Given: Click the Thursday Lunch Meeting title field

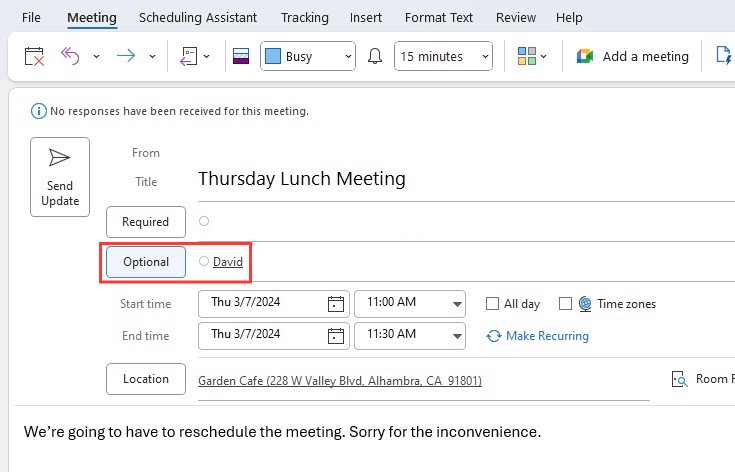Looking at the screenshot, I should [466, 179].
